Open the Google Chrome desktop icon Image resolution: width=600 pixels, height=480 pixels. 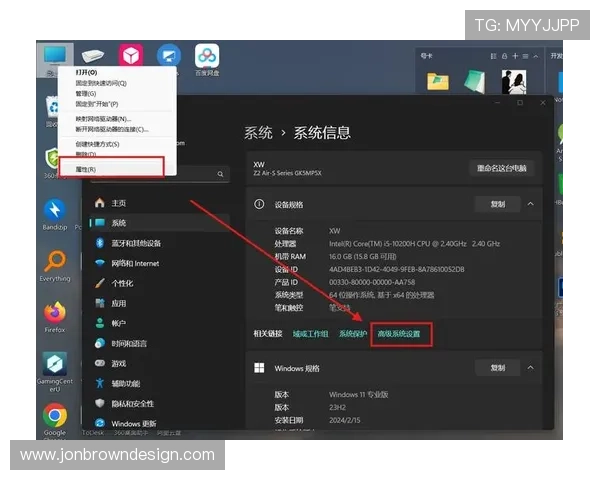(55, 420)
